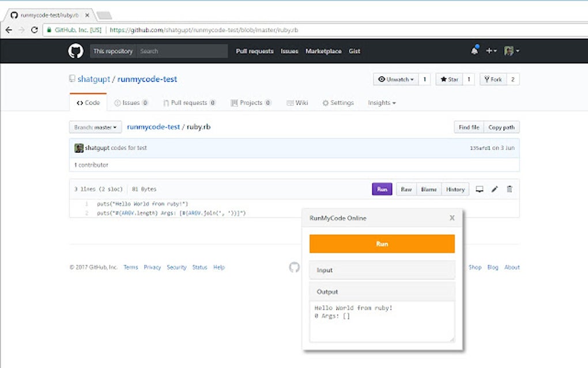Star the repository
The width and height of the screenshot is (588, 368).
449,79
